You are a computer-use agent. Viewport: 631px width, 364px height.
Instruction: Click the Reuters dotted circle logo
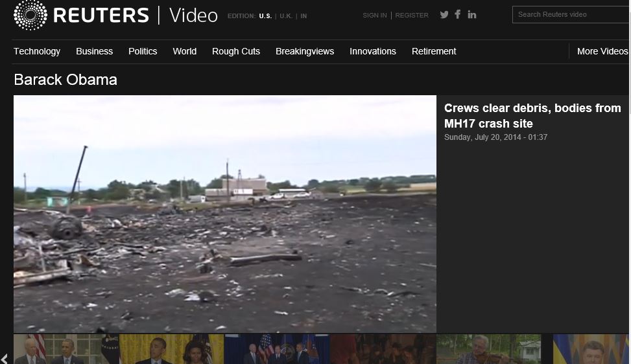coord(30,15)
